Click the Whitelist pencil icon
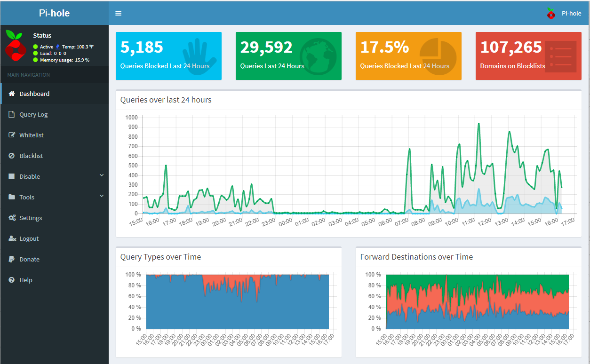Viewport: 590px width, 364px height. (11, 135)
